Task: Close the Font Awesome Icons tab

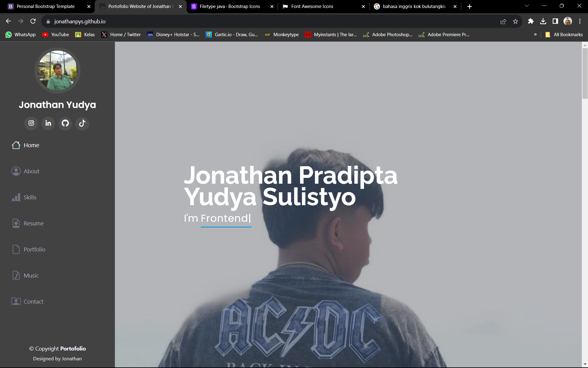Action: [x=363, y=6]
